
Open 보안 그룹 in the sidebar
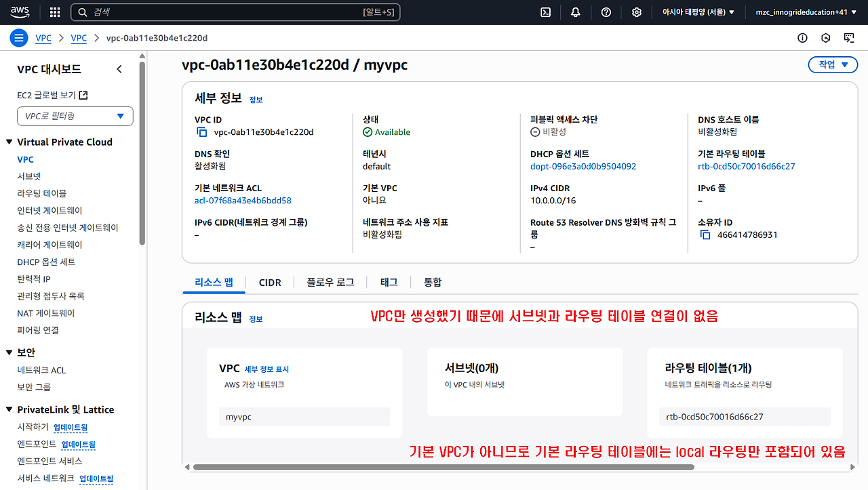click(x=34, y=387)
